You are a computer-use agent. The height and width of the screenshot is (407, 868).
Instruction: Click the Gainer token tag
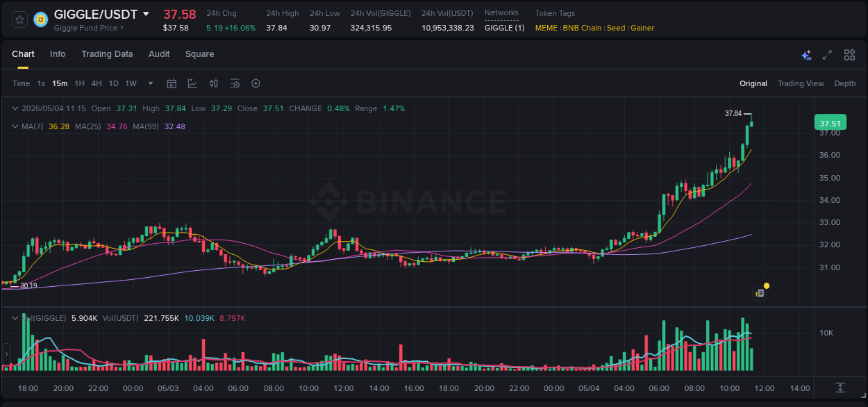tap(642, 28)
